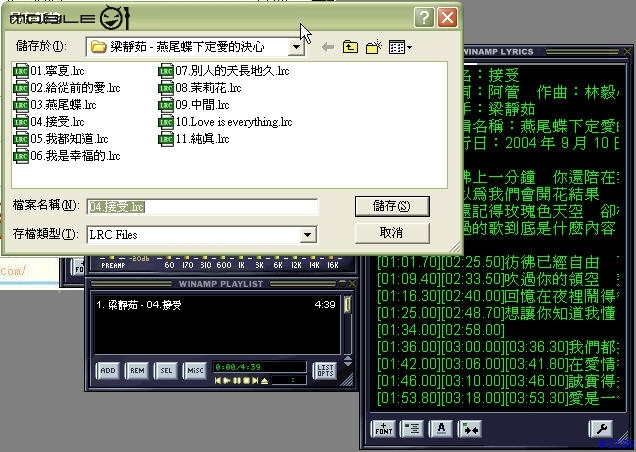636x452 pixels.
Task: Click the small time field beside playlist eject
Action: pyautogui.click(x=288, y=381)
